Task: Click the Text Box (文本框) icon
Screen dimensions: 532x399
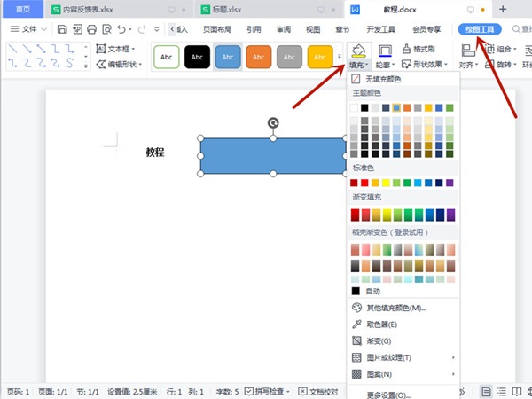Action: pyautogui.click(x=101, y=49)
